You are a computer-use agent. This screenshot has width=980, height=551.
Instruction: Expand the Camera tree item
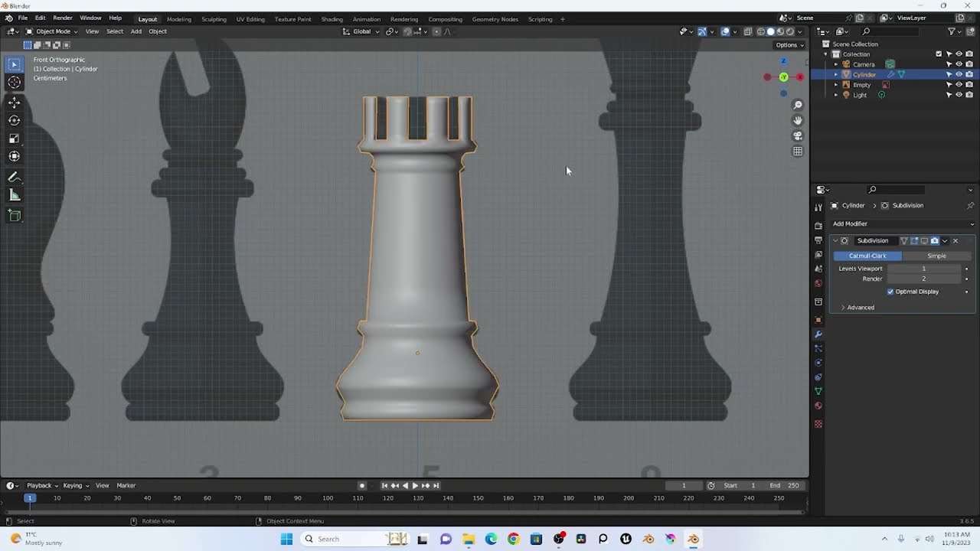836,64
